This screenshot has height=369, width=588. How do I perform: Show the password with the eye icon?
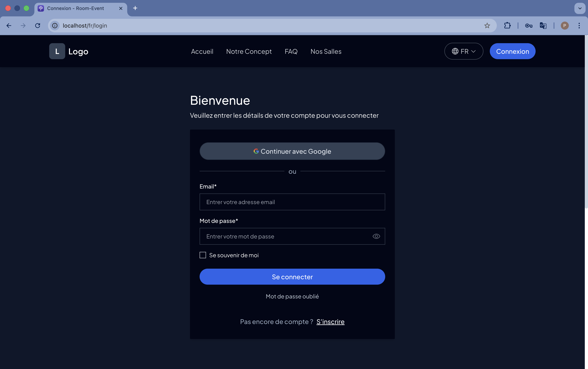tap(376, 236)
